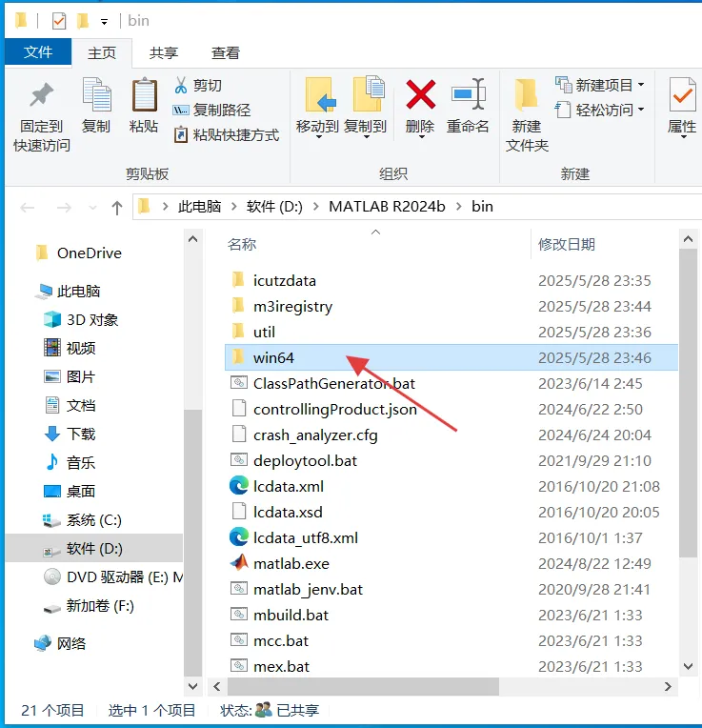Select controllingProduct.json file
Image resolution: width=702 pixels, height=728 pixels.
click(451, 409)
